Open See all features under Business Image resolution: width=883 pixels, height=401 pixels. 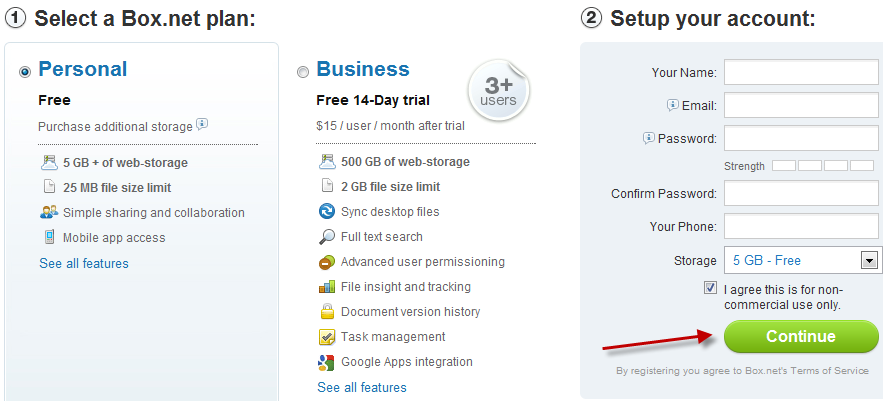coord(362,387)
